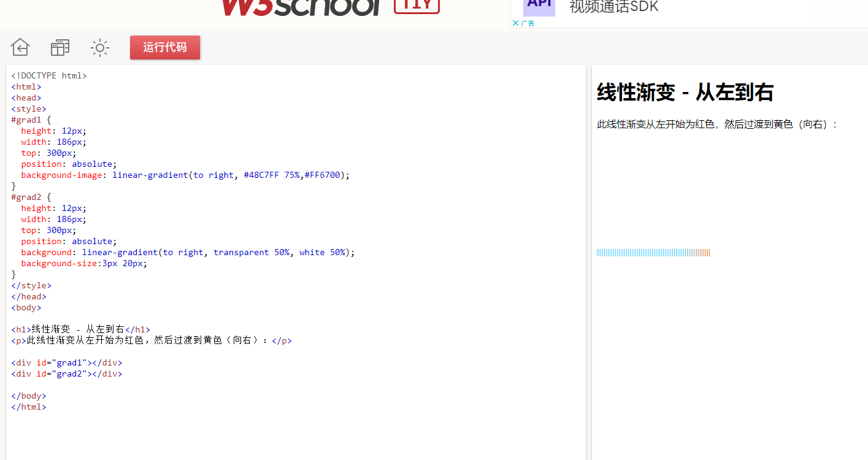
Task: Click the TIY logo badge
Action: 417,6
